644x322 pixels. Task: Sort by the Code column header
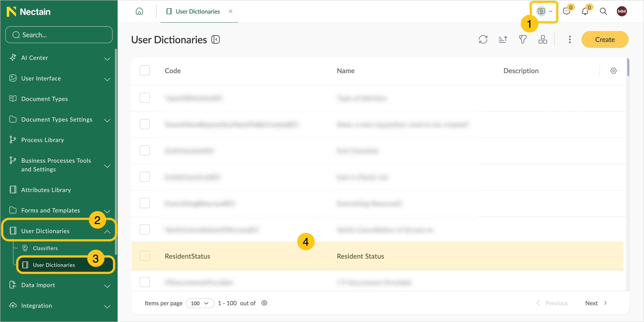point(173,71)
